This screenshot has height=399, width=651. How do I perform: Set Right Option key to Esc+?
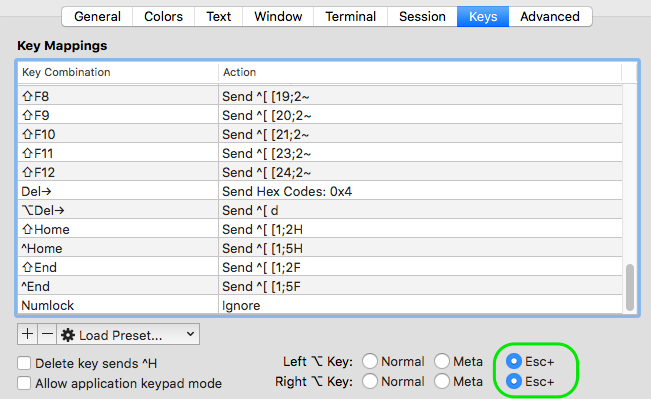[514, 381]
